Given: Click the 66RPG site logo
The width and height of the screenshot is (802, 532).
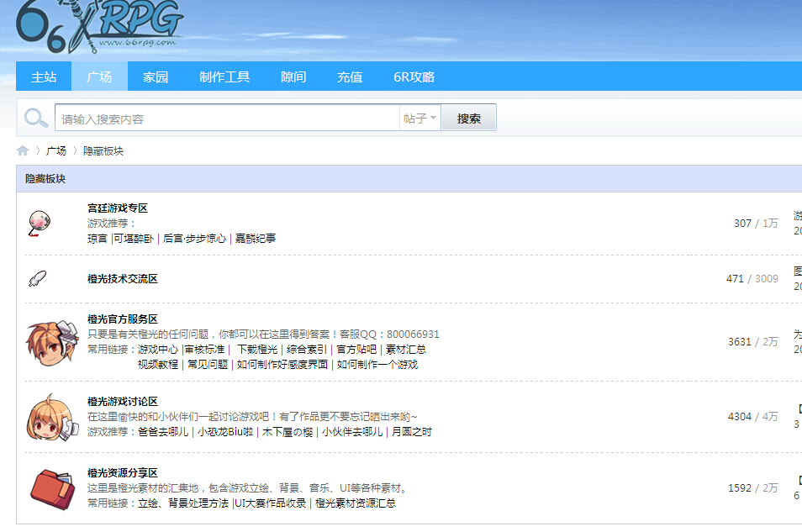Looking at the screenshot, I should 100,27.
